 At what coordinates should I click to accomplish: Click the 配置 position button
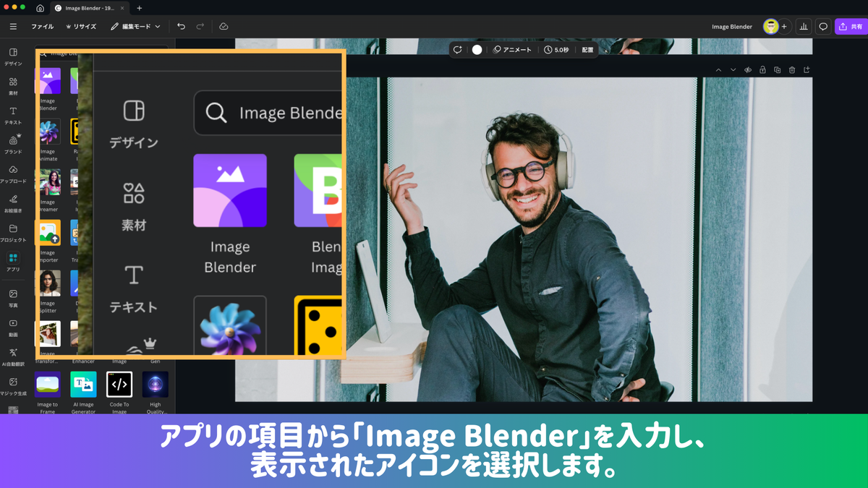(588, 50)
